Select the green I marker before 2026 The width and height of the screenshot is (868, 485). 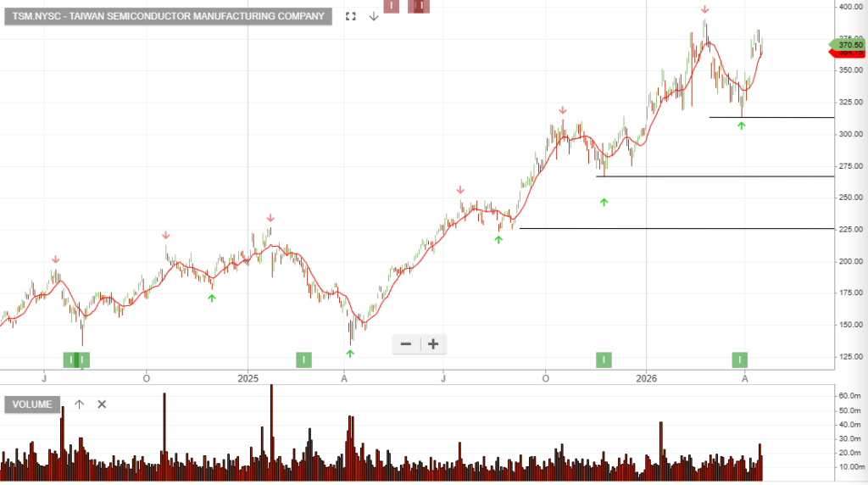click(604, 360)
